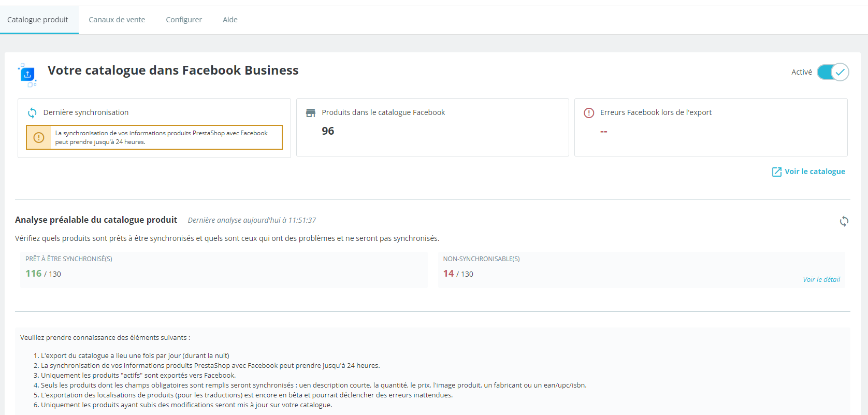Click the 116 ready-to-sync count

[34, 274]
